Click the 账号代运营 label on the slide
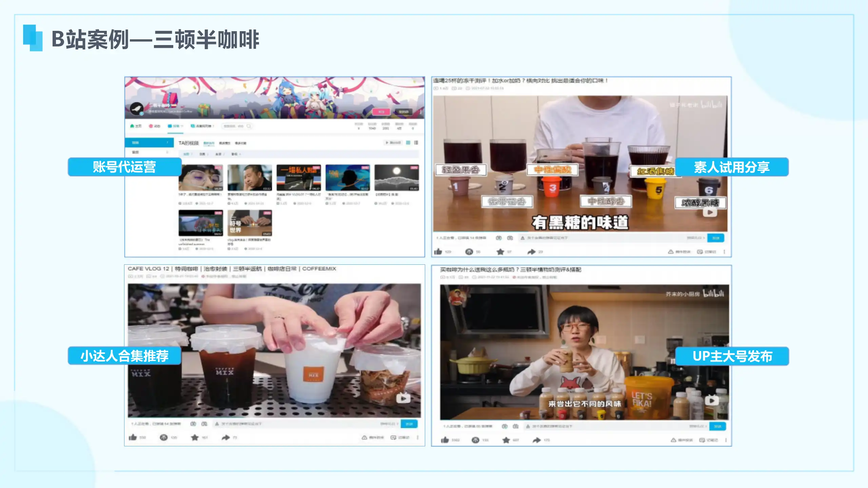Image resolution: width=868 pixels, height=488 pixels. (x=124, y=167)
